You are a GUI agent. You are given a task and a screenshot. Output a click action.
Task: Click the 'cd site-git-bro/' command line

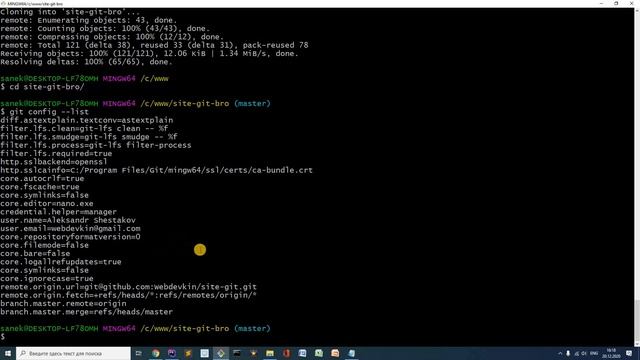pos(42,87)
